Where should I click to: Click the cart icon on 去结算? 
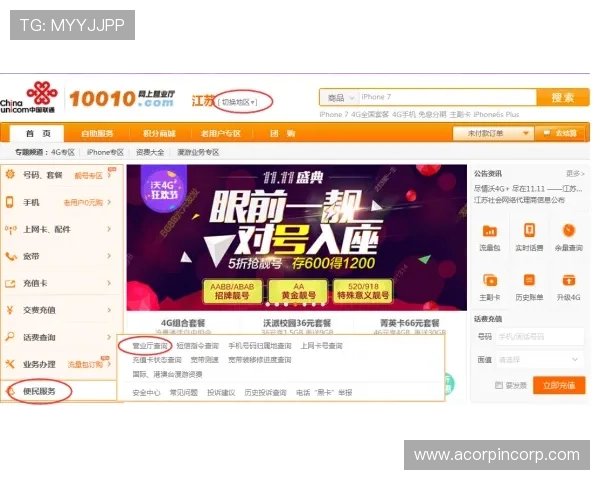547,133
